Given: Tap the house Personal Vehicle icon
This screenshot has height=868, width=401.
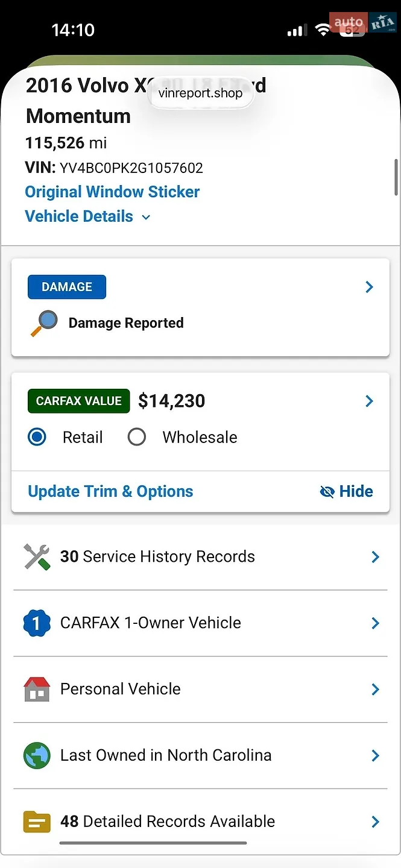Looking at the screenshot, I should pos(37,689).
